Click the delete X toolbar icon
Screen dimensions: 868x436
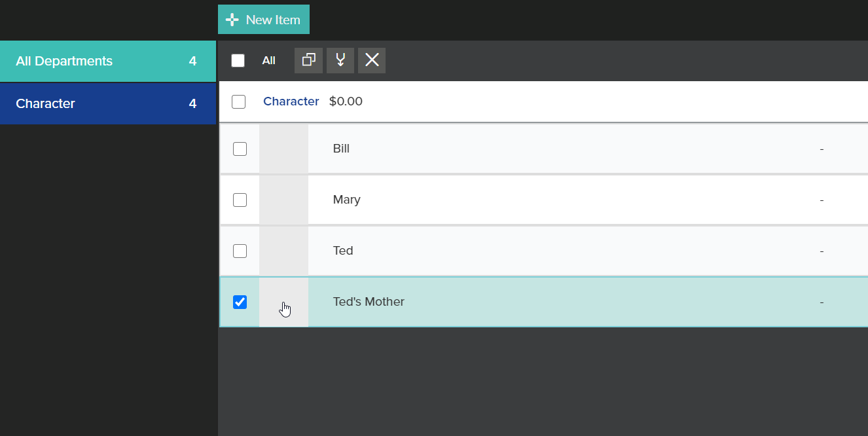(x=372, y=60)
